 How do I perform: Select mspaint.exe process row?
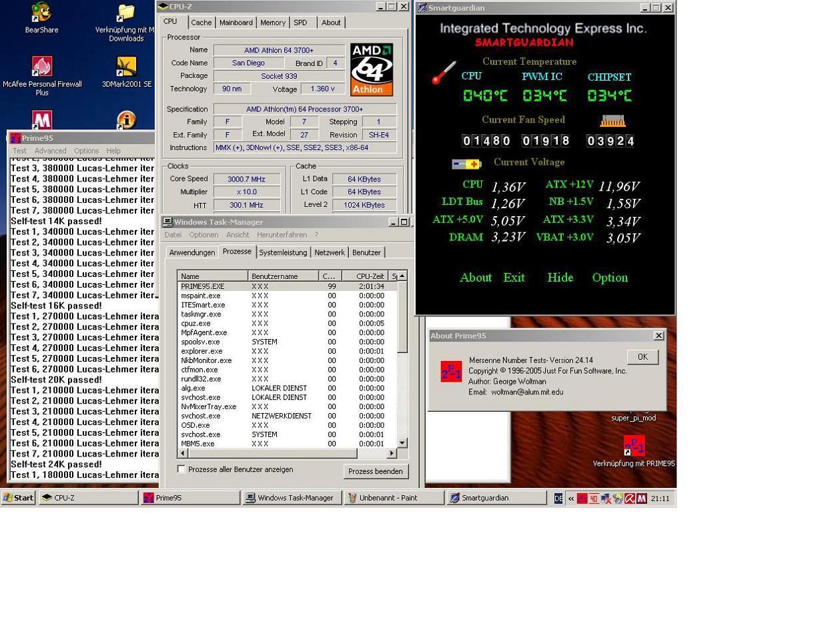point(288,296)
